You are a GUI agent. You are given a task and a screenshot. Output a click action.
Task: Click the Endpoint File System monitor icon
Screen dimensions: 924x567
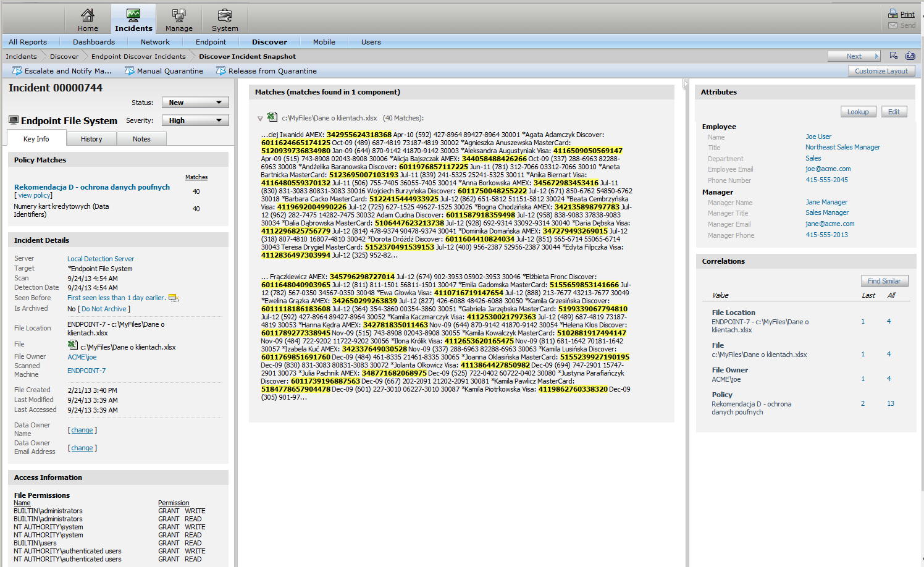coord(14,120)
